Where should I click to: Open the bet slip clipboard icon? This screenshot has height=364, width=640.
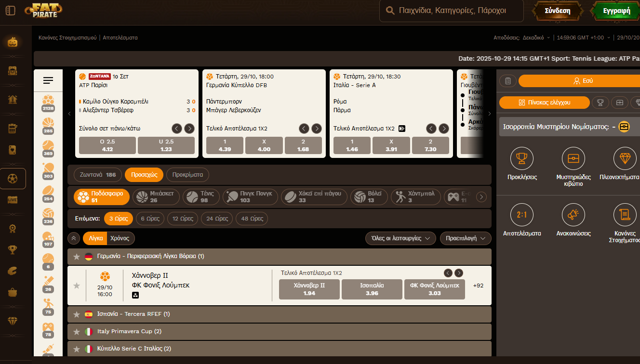click(507, 81)
